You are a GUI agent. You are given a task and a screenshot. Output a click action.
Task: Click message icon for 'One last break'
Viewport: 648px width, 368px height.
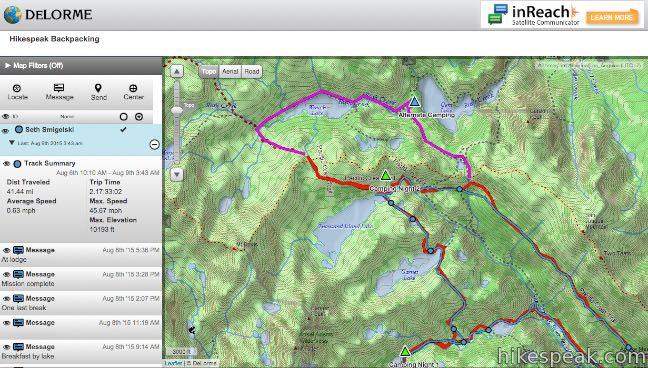pos(18,299)
